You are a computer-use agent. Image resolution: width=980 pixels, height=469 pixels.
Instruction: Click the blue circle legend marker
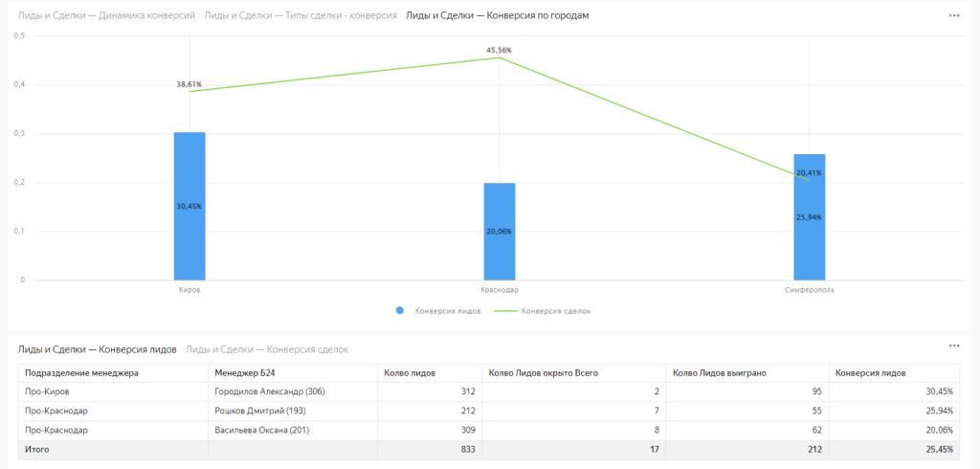coord(400,311)
